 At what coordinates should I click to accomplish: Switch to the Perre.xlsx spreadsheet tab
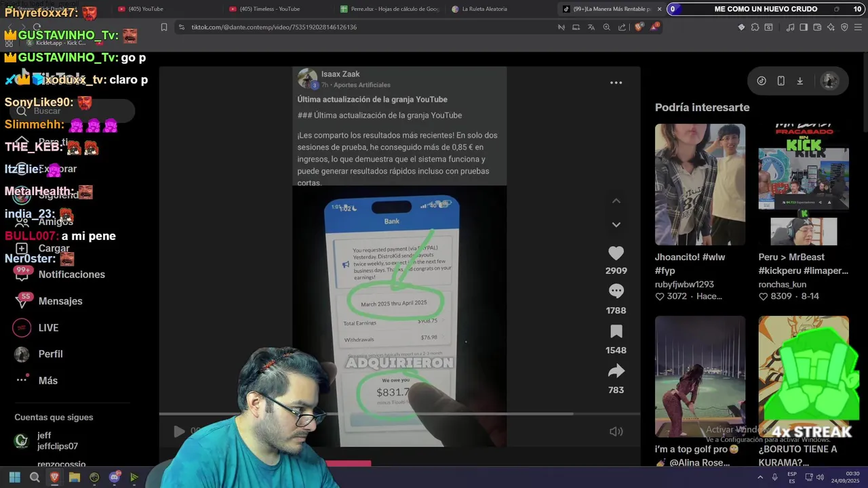(390, 9)
